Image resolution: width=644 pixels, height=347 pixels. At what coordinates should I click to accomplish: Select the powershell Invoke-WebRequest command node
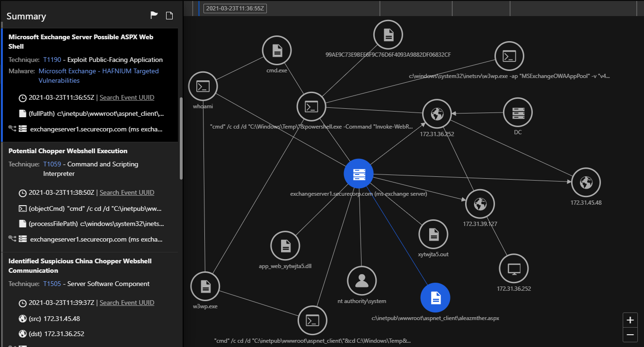tap(311, 107)
